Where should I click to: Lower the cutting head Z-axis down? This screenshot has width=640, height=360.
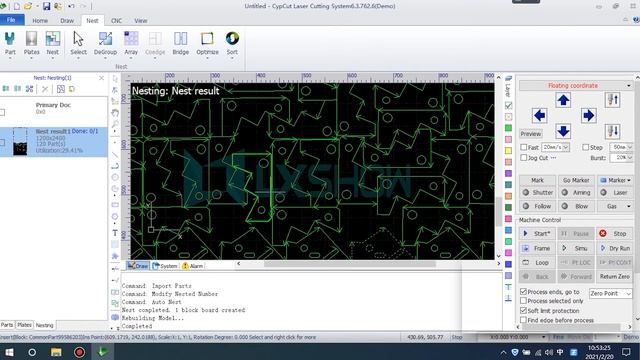(x=612, y=131)
